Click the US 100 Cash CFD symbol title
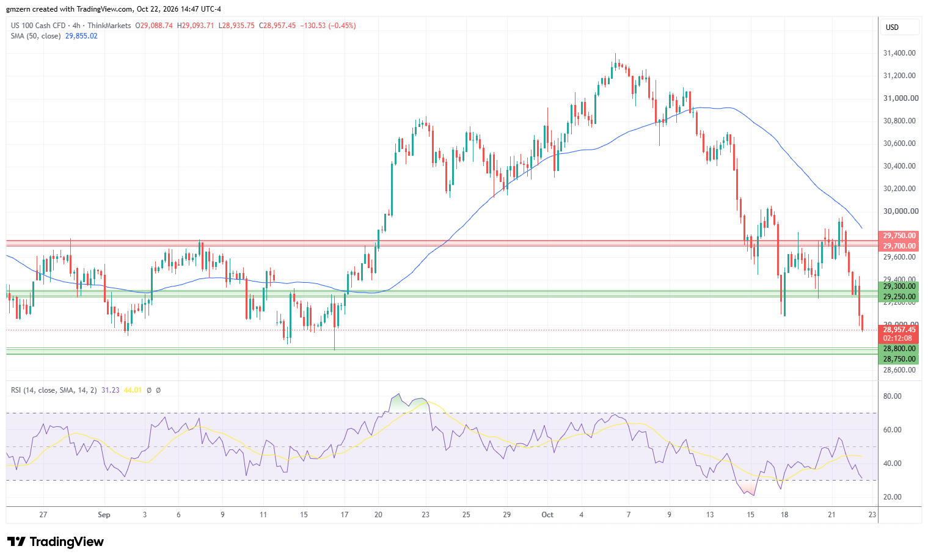Image resolution: width=928 pixels, height=560 pixels. [38, 26]
